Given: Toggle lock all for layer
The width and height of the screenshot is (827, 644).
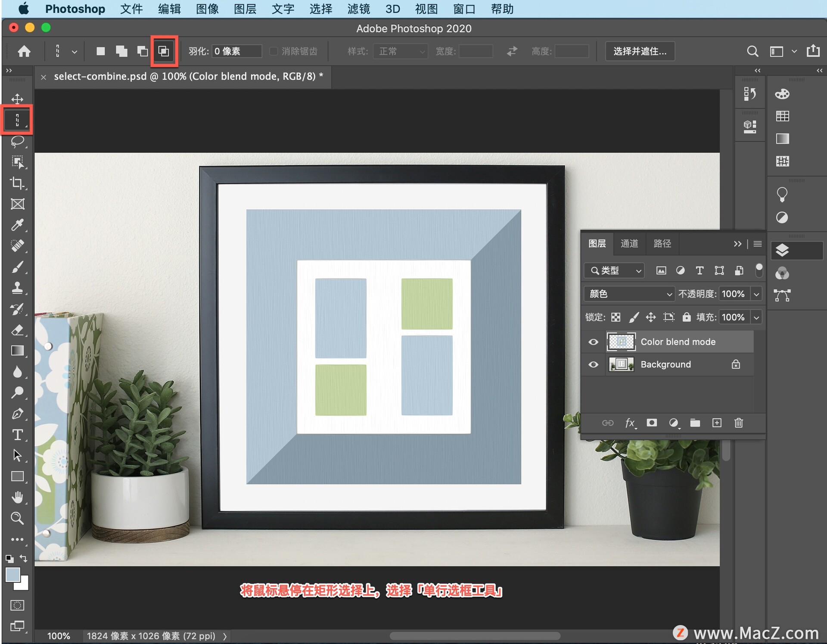Looking at the screenshot, I should pos(687,317).
